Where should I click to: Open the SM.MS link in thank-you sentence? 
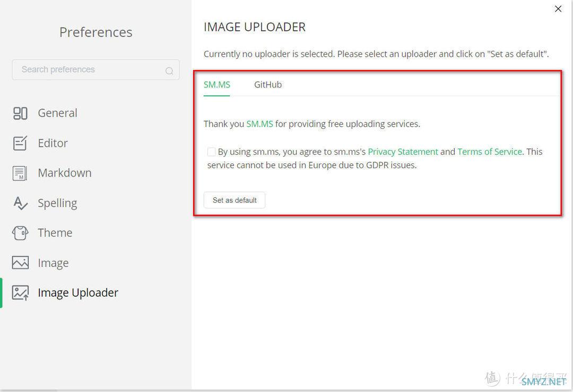tap(259, 124)
